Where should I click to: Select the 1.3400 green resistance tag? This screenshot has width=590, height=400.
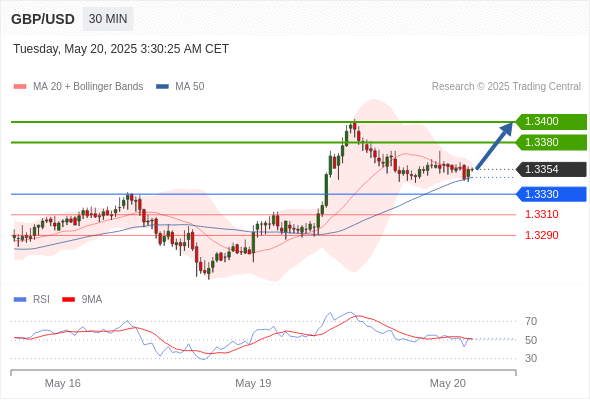pyautogui.click(x=551, y=122)
